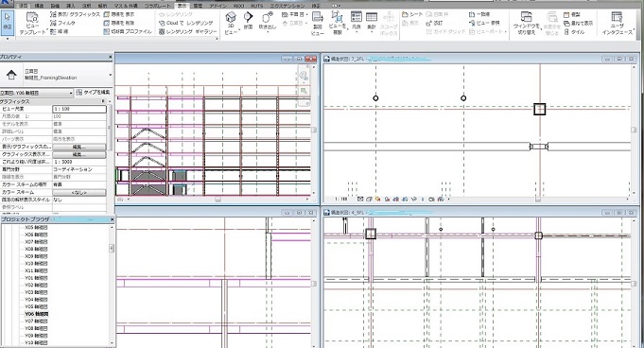The image size is (644, 348).
Task: Click 隠線を表示 show hidden lines
Action: tap(119, 14)
